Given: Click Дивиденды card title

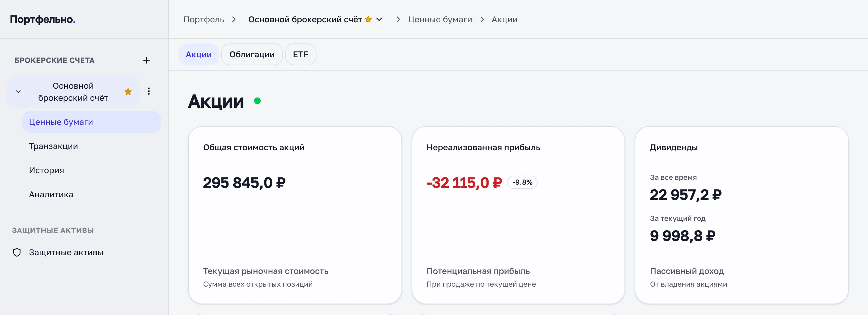Looking at the screenshot, I should point(674,147).
